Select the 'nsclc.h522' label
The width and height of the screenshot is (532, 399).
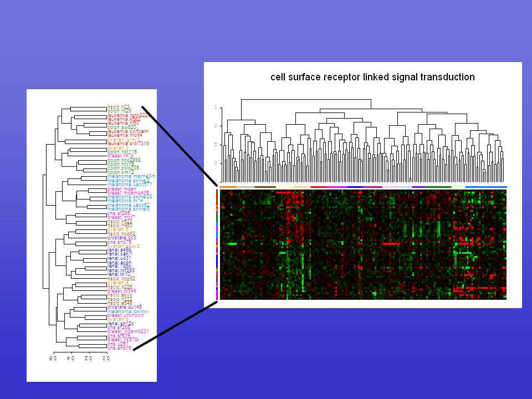[x=120, y=222]
